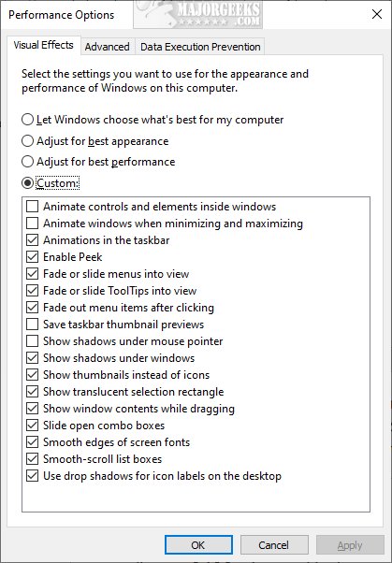This screenshot has width=392, height=563.
Task: Confirm settings with the OK button
Action: point(198,545)
